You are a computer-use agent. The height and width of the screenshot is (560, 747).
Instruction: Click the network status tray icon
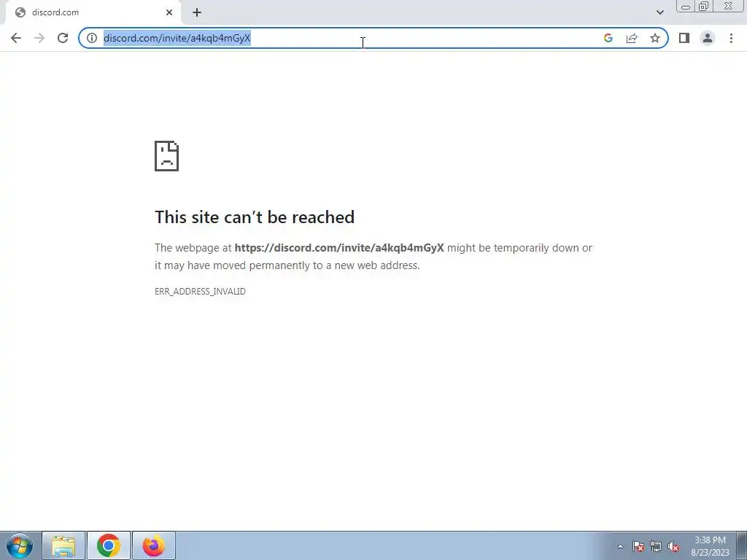[656, 546]
